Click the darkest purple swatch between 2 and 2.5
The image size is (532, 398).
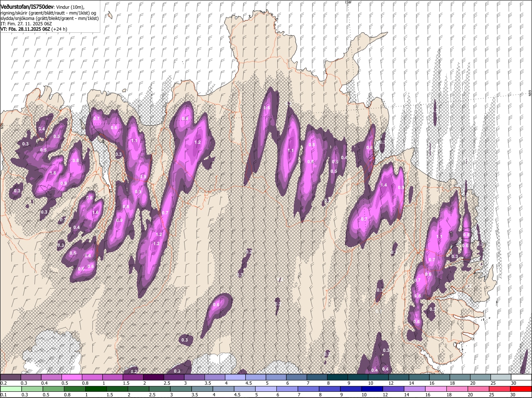point(153,377)
